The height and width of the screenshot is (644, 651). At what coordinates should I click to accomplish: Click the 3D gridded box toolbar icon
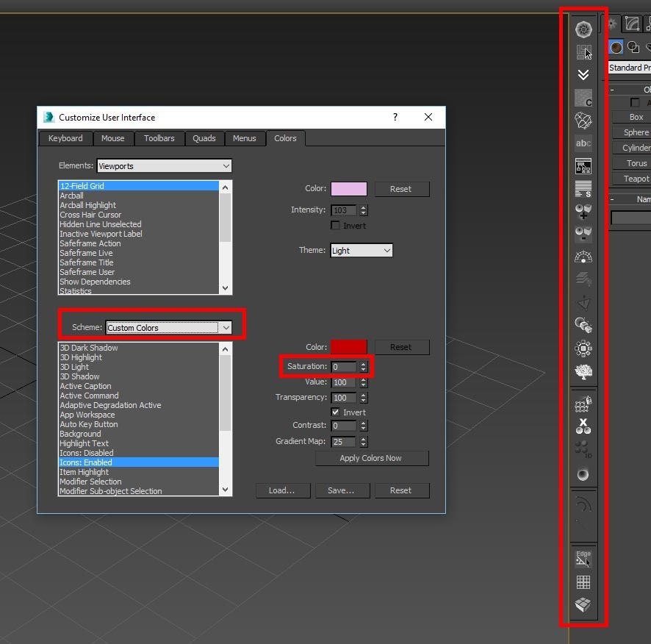point(583,604)
